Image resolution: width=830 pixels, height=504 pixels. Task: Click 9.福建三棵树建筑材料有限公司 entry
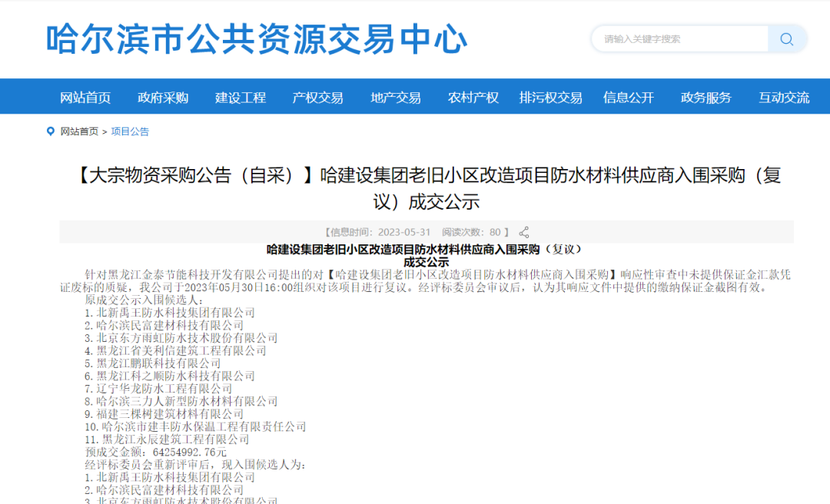(x=164, y=414)
